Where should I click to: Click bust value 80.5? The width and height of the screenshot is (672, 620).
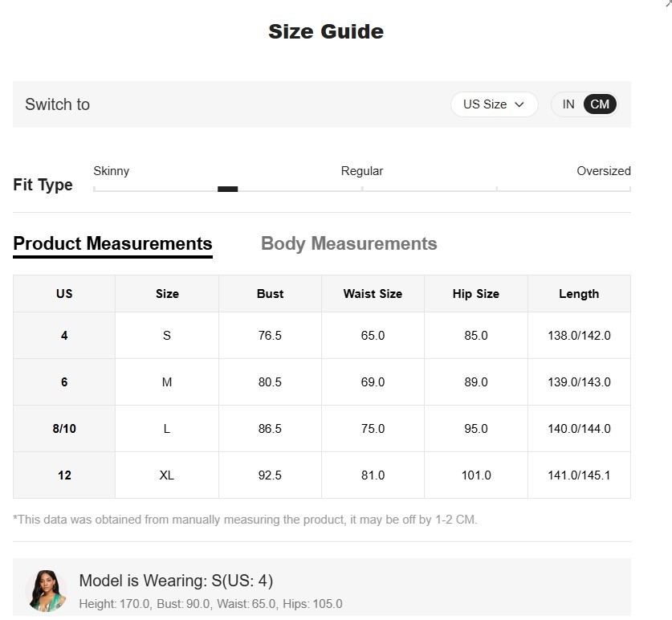270,382
